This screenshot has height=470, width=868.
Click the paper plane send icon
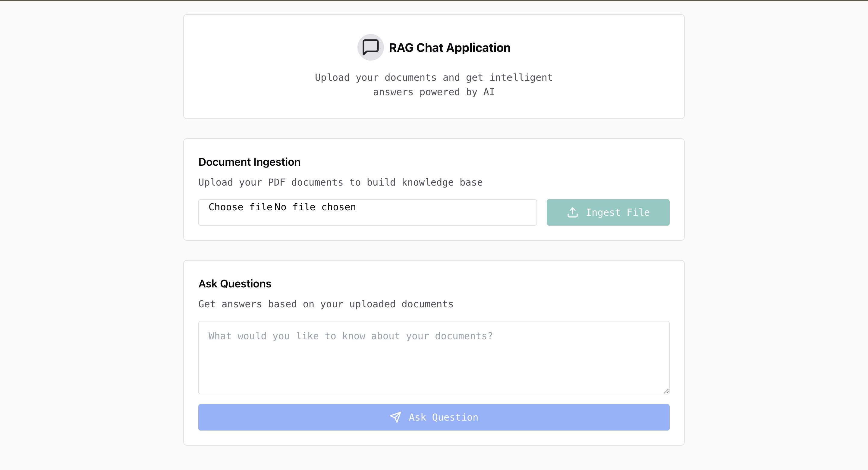click(395, 417)
